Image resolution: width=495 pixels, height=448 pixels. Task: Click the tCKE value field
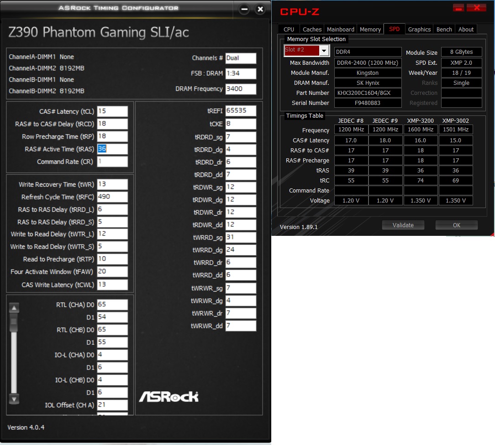click(241, 124)
